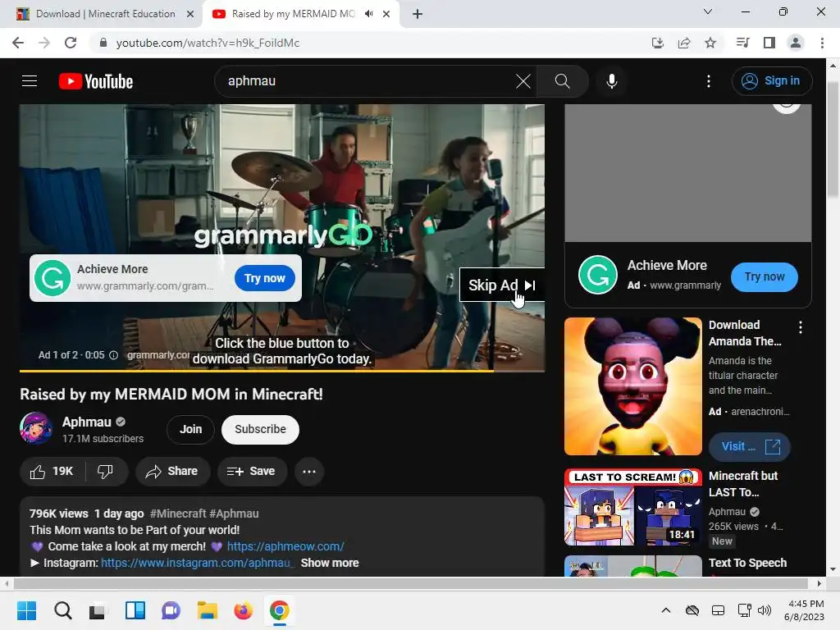Screen dimensions: 840x630
Task: Clear the aphmau search text
Action: (x=523, y=81)
